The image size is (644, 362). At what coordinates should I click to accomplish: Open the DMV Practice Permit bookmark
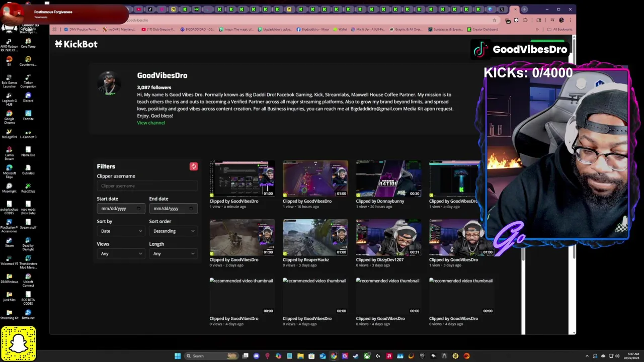click(x=80, y=29)
